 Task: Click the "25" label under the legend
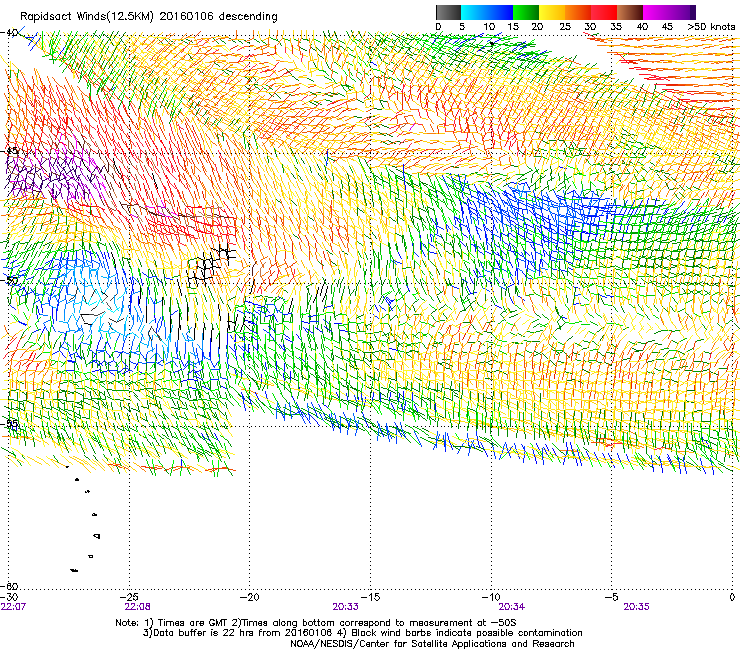click(x=565, y=27)
